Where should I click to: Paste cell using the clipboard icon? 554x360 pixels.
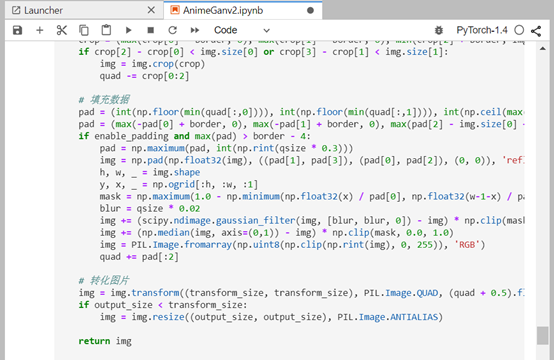pos(106,30)
